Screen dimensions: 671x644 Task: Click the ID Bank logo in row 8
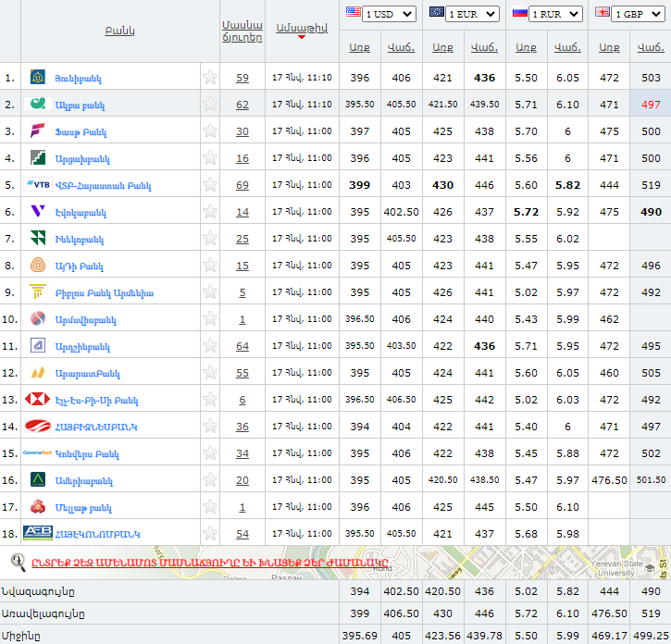(x=38, y=265)
